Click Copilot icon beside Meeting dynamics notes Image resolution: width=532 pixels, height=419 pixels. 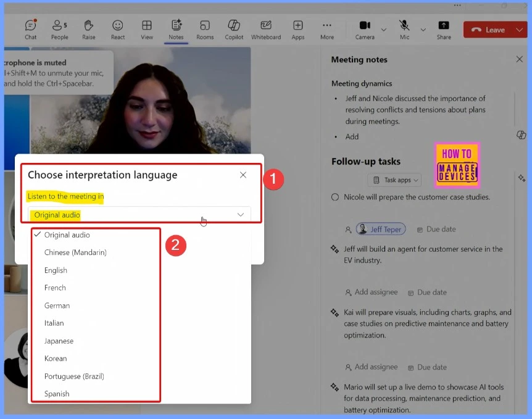pos(521,135)
